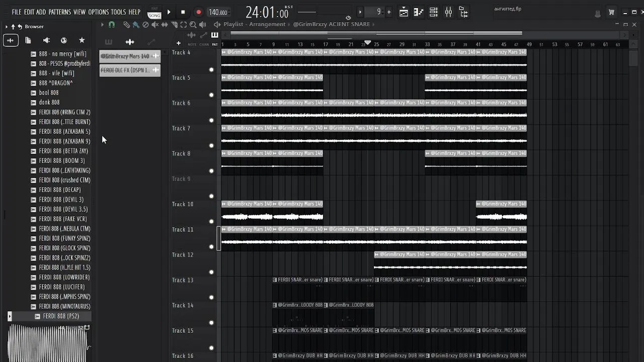Image resolution: width=644 pixels, height=362 pixels.
Task: Show the browser All tab waveform icon
Action: pyautogui.click(x=11, y=40)
